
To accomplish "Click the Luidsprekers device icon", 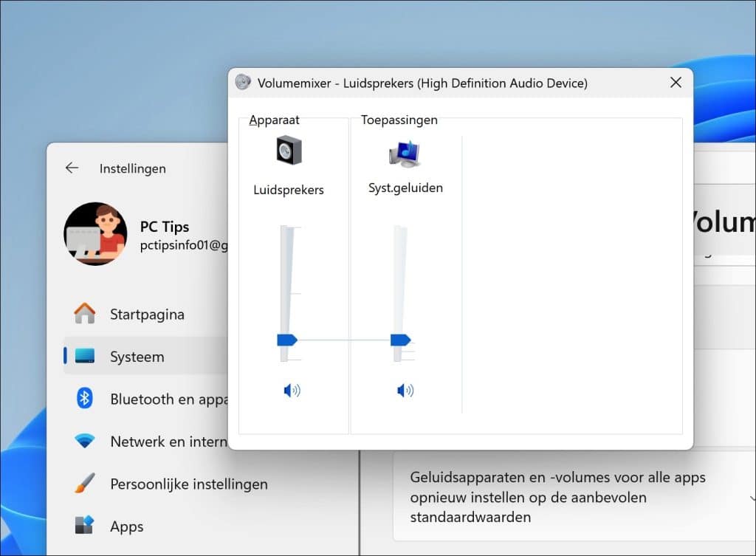I will [289, 151].
